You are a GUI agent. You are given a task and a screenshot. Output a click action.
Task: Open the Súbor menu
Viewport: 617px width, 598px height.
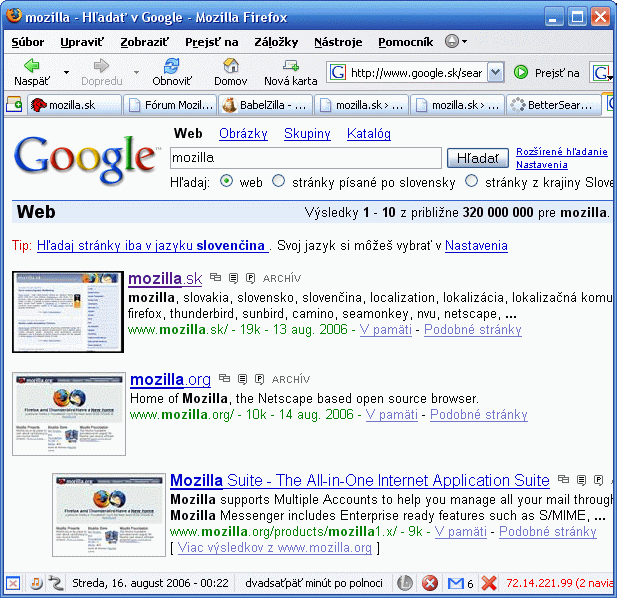click(x=28, y=42)
